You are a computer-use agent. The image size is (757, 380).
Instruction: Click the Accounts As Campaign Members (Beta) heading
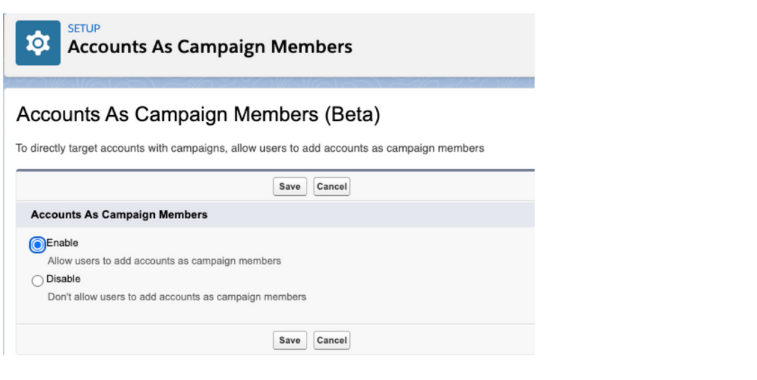198,114
